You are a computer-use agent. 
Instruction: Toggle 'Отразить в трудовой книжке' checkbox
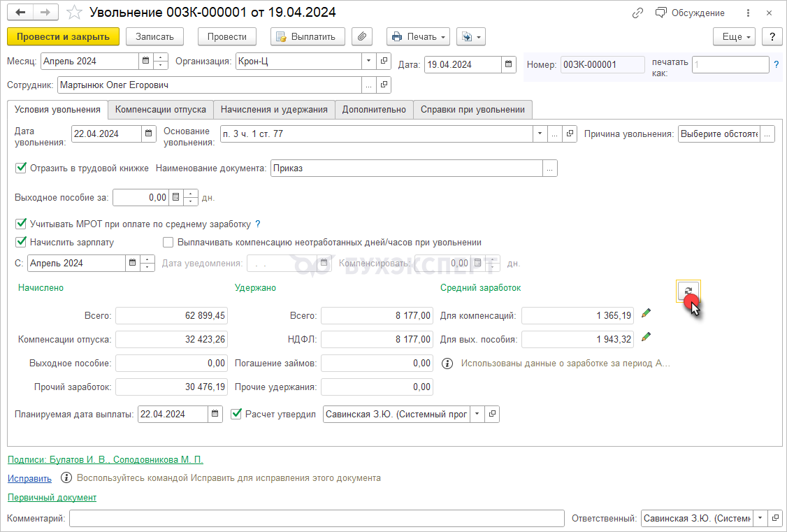[20, 168]
